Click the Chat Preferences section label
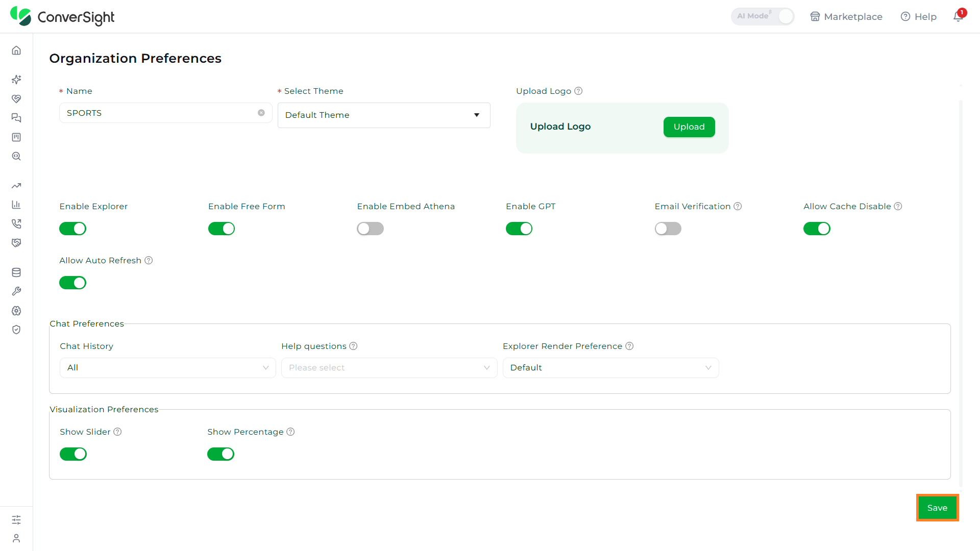Screen dimensions: 980x551 coord(87,323)
